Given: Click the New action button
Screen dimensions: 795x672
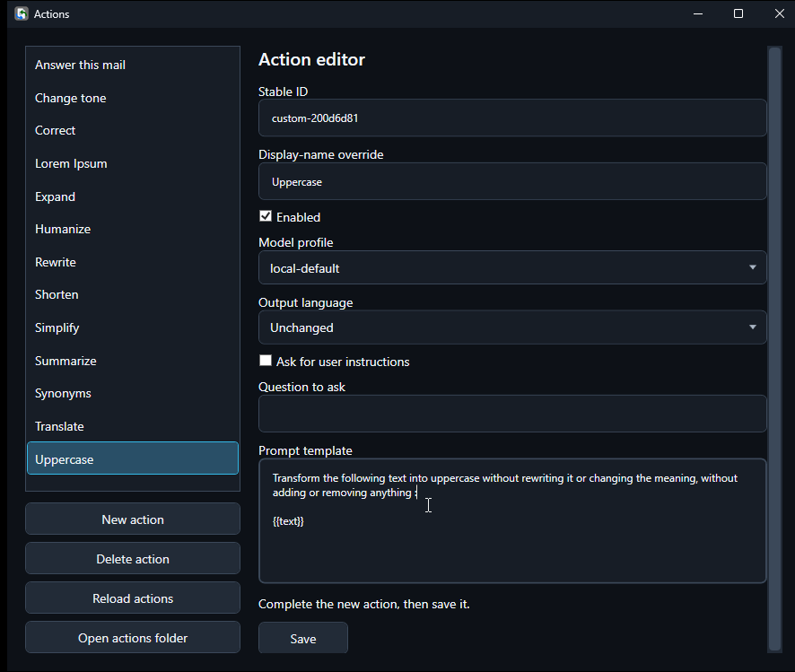Looking at the screenshot, I should (132, 519).
